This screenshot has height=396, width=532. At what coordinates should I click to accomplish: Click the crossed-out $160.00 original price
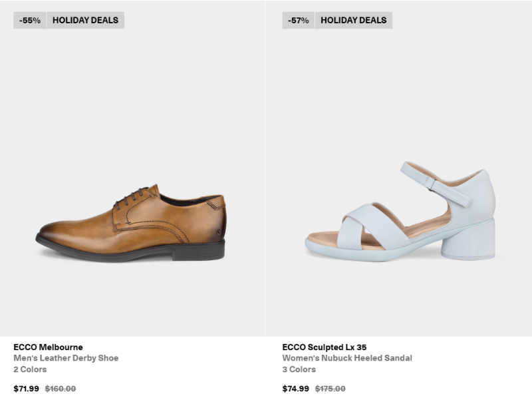click(x=61, y=389)
